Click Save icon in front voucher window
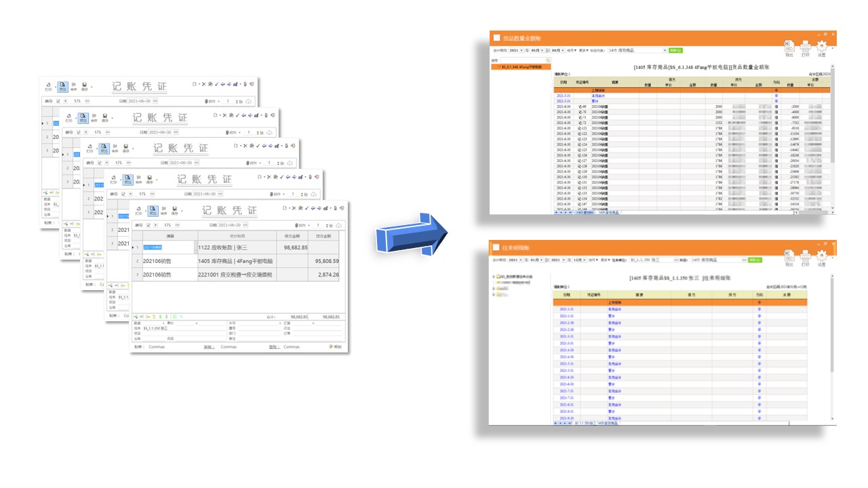Viewport: 868px width, 488px height. pyautogui.click(x=174, y=210)
